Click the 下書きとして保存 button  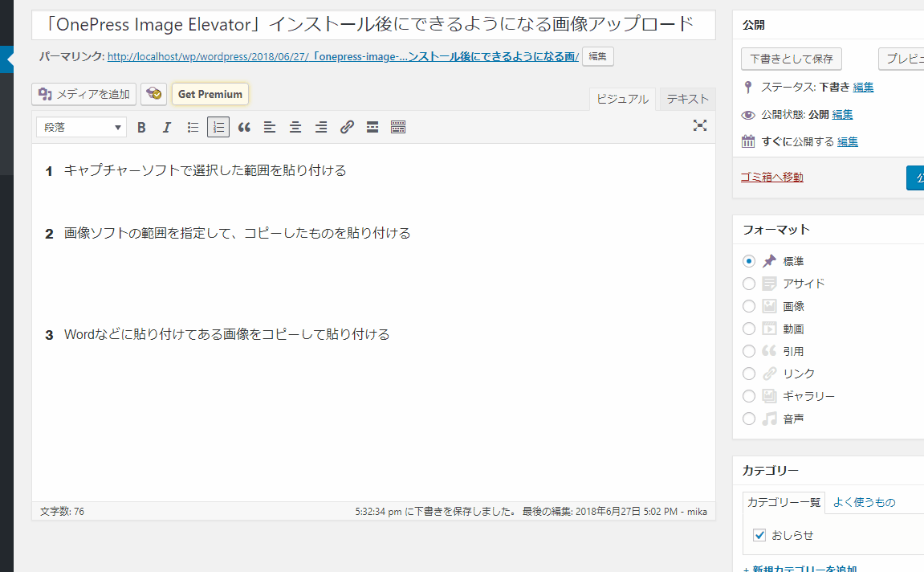pyautogui.click(x=791, y=59)
